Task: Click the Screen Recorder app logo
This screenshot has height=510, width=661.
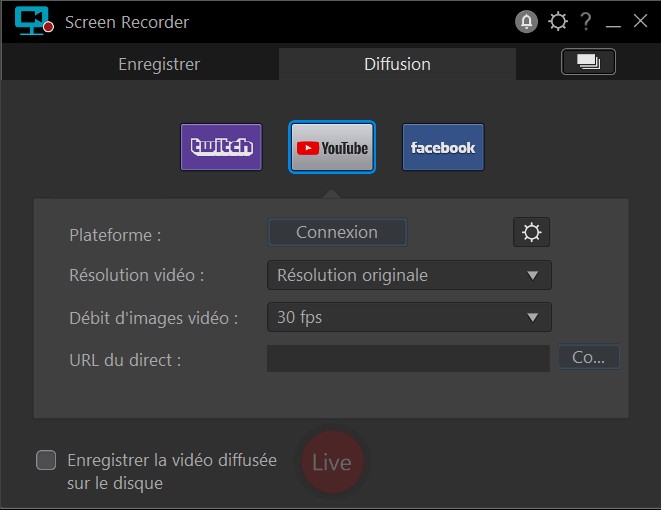Action: (34, 21)
